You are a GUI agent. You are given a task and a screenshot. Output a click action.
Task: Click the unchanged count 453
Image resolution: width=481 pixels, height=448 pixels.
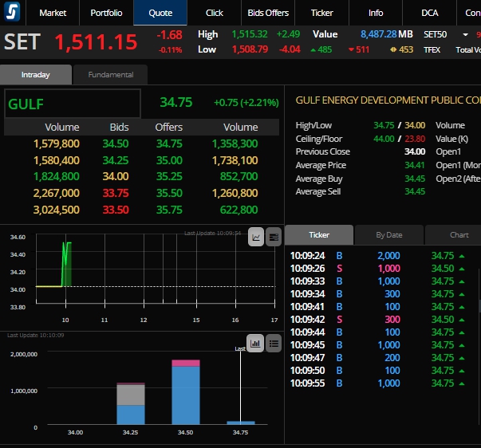pyautogui.click(x=401, y=49)
